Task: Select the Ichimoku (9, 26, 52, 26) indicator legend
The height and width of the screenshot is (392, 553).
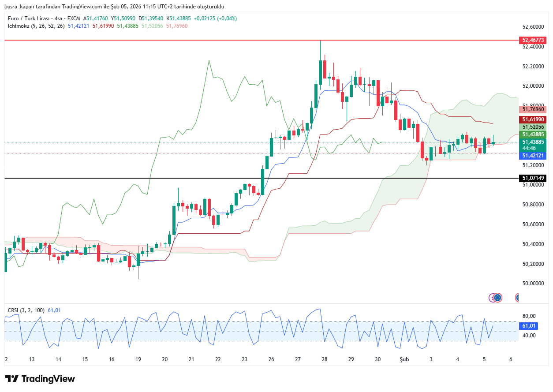Action: [x=36, y=26]
